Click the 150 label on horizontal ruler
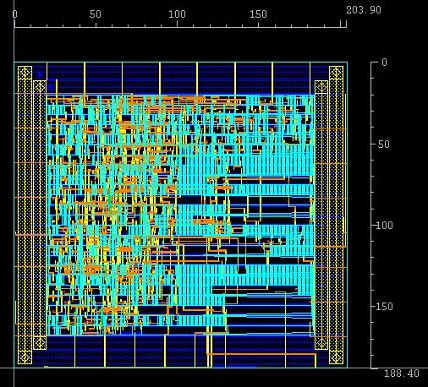Viewport: 428px width, 387px height. [258, 14]
